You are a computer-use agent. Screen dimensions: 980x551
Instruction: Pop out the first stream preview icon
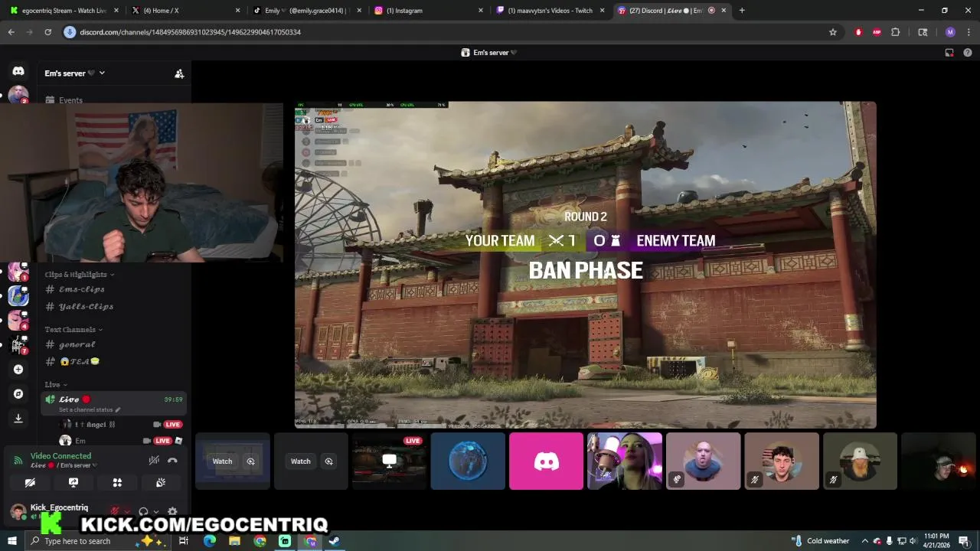tap(250, 461)
